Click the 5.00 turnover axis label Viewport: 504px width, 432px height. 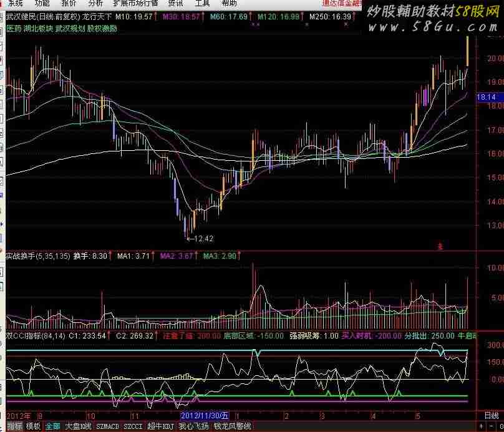497,298
